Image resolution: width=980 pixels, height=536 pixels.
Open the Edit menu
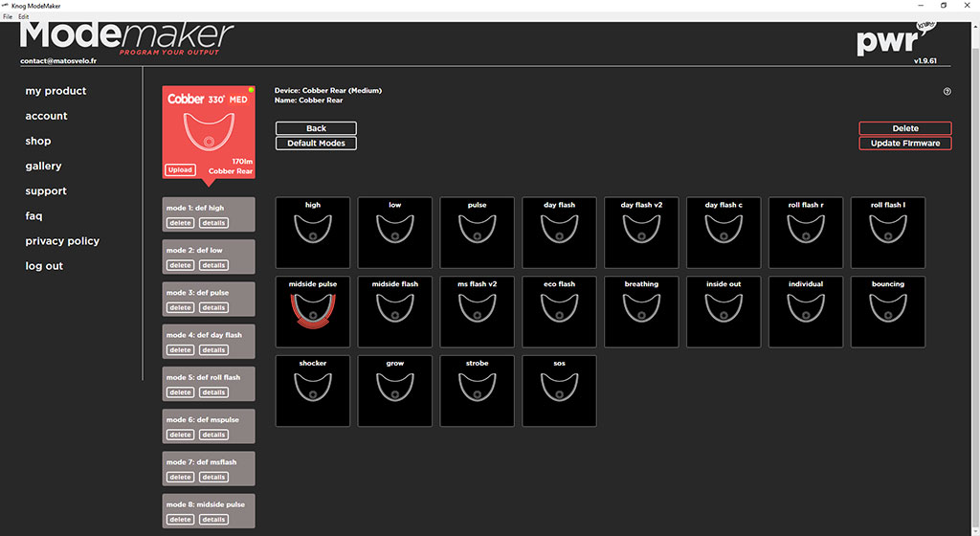24,17
